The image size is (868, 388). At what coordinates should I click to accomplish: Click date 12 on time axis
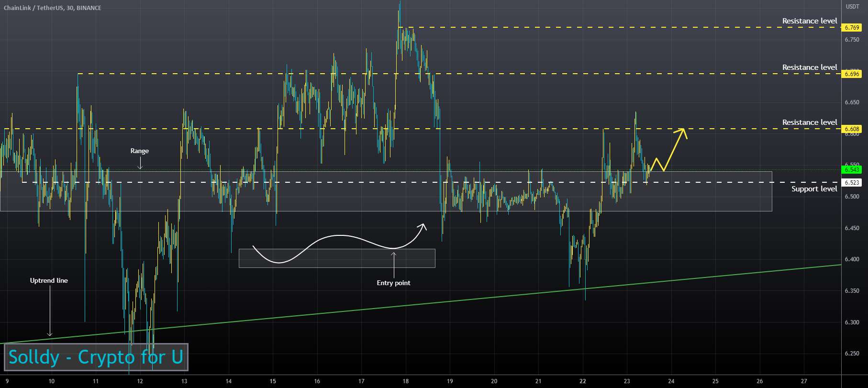coord(140,381)
